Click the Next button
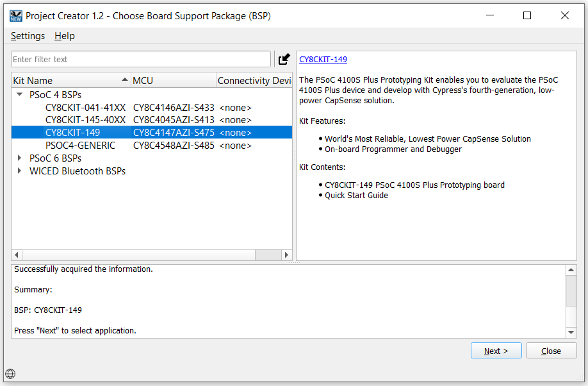This screenshot has height=386, width=588. point(496,351)
